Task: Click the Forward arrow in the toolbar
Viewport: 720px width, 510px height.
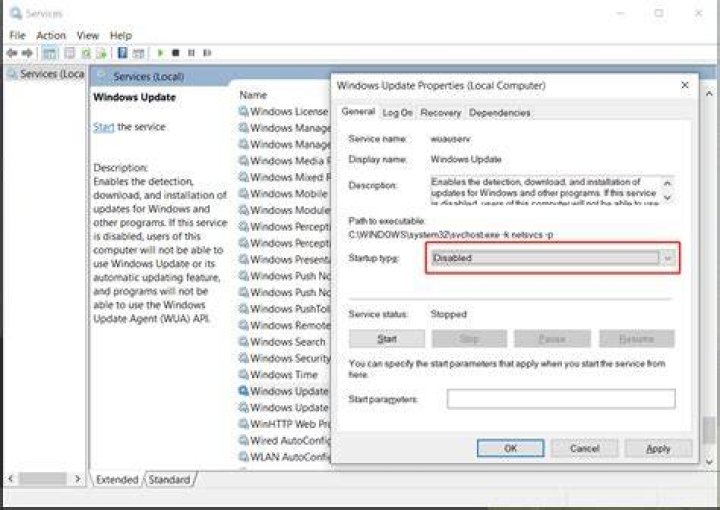Action: tap(28, 53)
